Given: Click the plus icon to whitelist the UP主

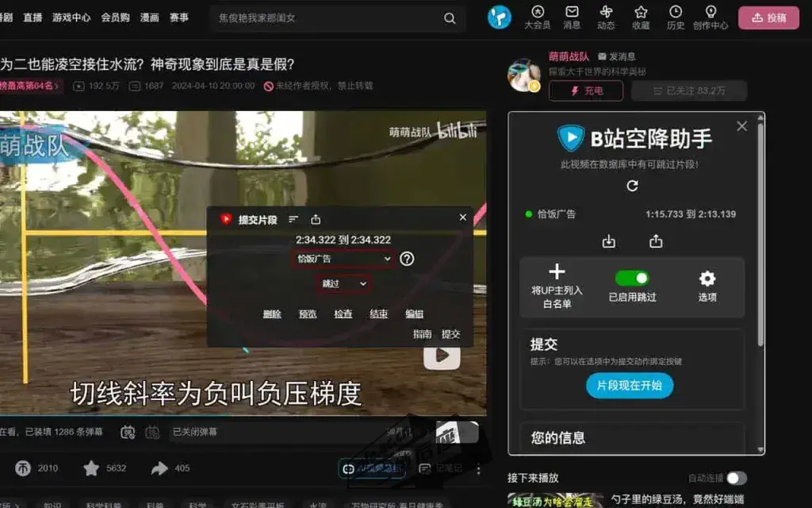Looking at the screenshot, I should (x=557, y=271).
